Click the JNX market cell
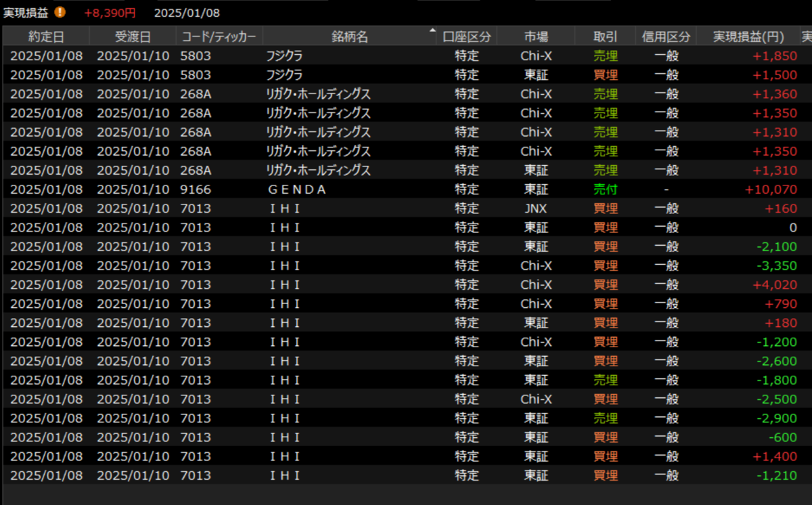 536,208
